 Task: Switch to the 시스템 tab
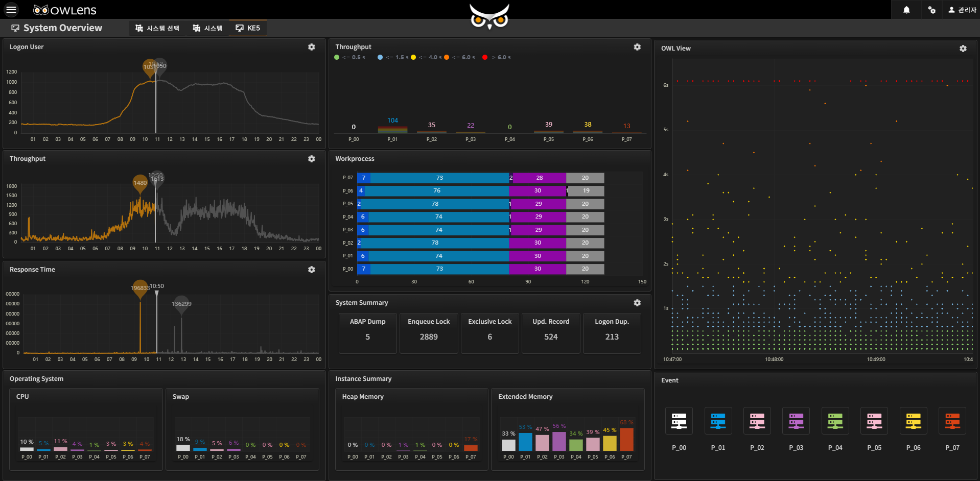[207, 28]
